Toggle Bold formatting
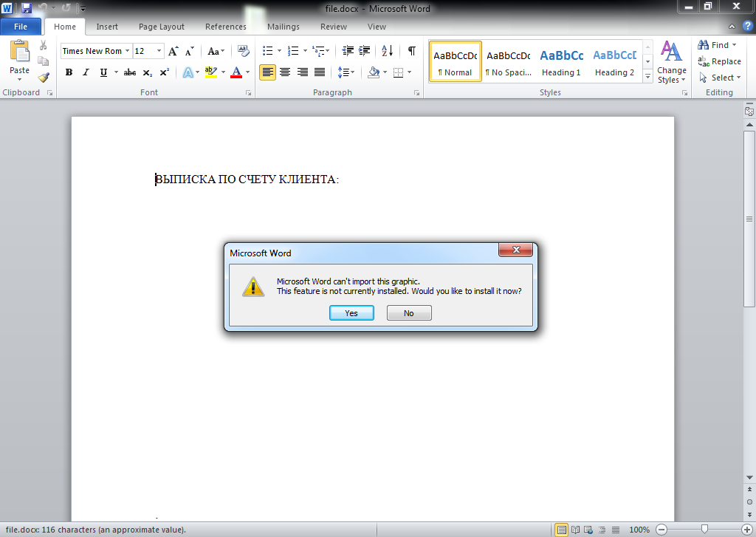The image size is (756, 537). pyautogui.click(x=69, y=72)
